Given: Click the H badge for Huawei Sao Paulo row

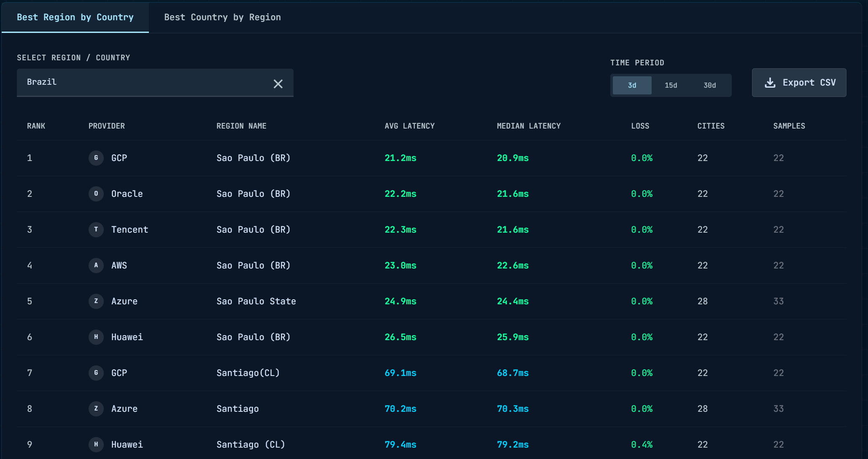Looking at the screenshot, I should click(96, 337).
